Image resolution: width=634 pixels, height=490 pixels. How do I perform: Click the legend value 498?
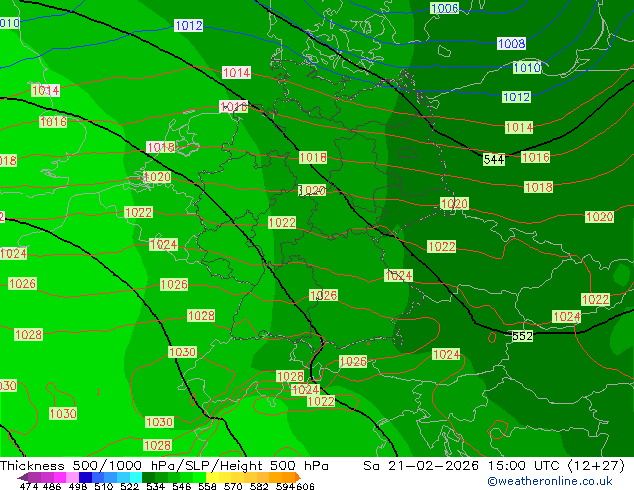point(78,486)
